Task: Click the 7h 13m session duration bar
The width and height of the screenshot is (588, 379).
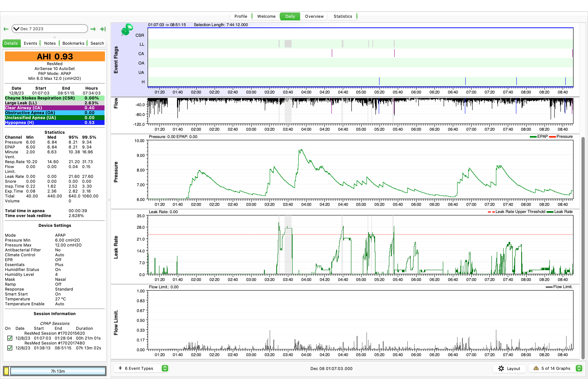Action: click(58, 371)
